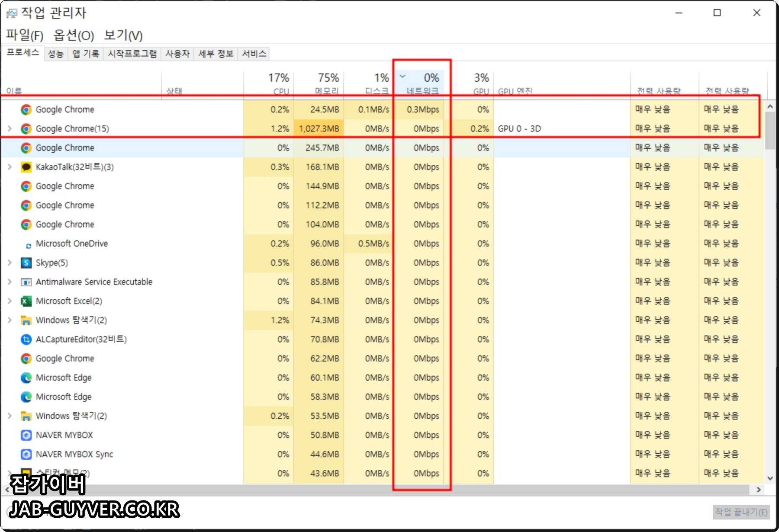Click Chrome icon in the 245.7MB row

26,148
